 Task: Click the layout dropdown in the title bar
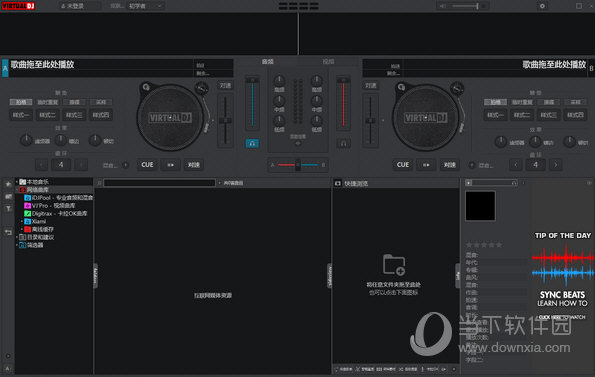pos(146,6)
